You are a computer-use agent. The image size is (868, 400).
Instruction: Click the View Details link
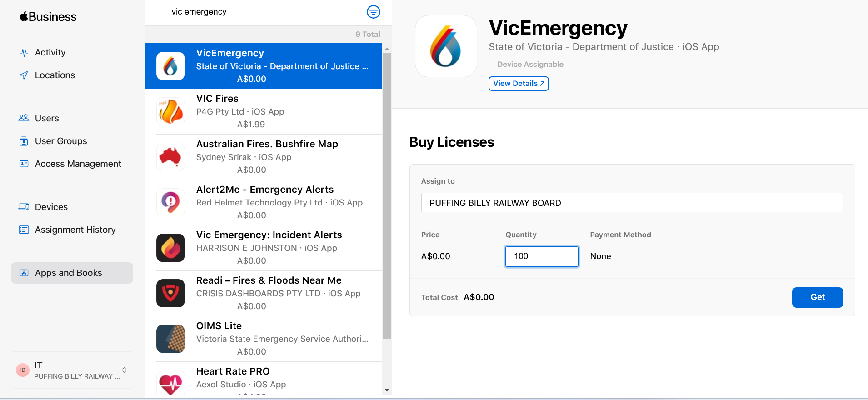click(x=519, y=84)
